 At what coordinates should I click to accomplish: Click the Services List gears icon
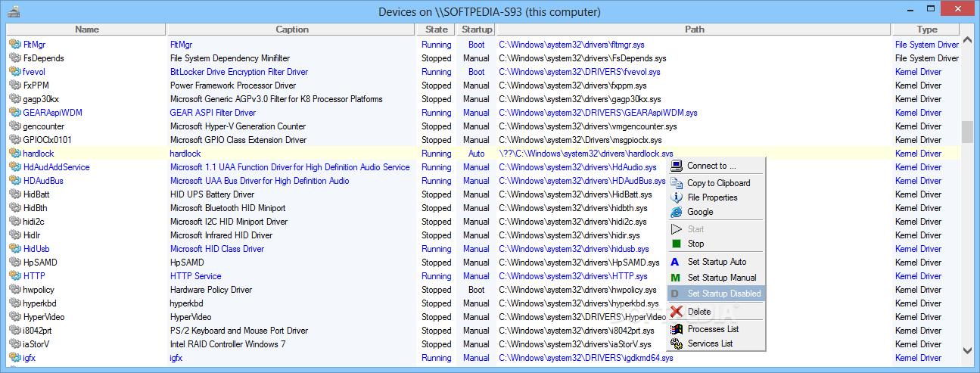[677, 343]
